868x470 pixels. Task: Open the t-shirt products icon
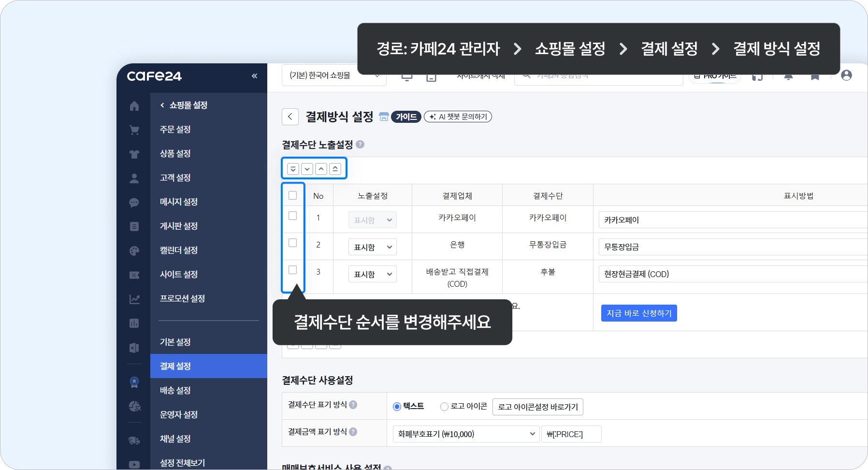pyautogui.click(x=134, y=154)
